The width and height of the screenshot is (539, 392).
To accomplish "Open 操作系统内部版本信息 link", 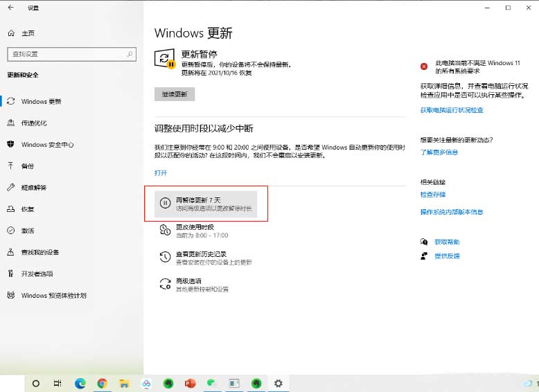I will 452,212.
